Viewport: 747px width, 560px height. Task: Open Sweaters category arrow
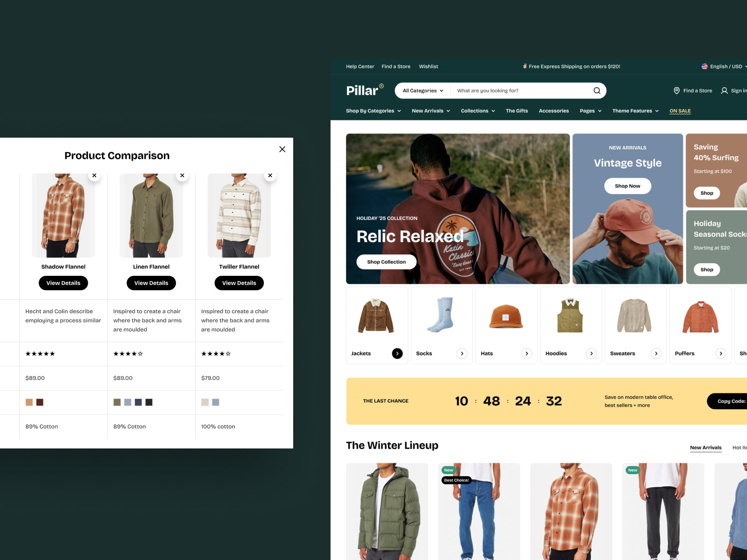656,354
